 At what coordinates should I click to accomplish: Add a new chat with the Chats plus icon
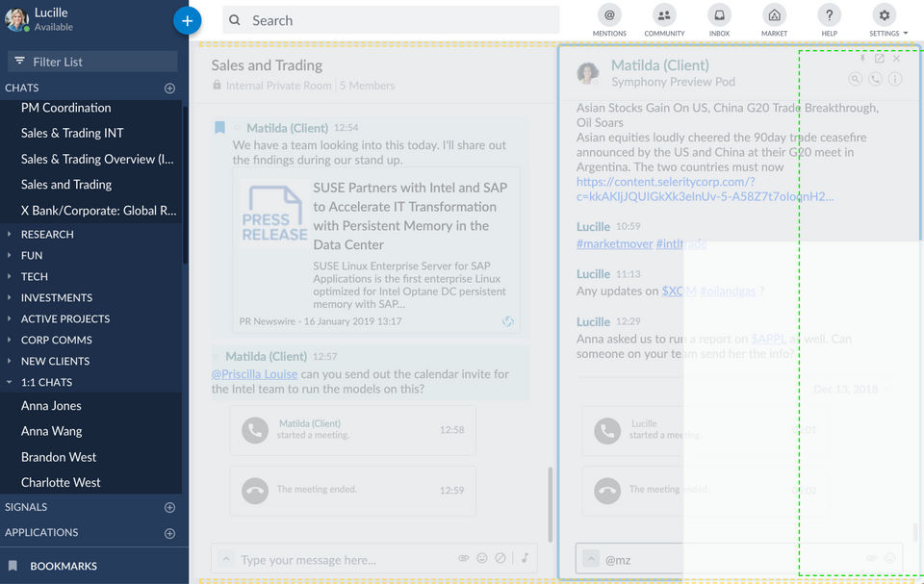169,88
